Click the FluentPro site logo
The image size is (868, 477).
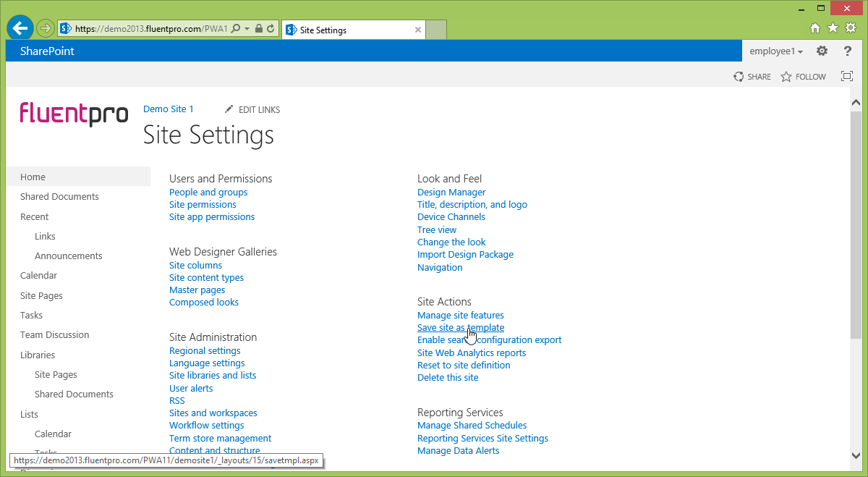tap(74, 114)
